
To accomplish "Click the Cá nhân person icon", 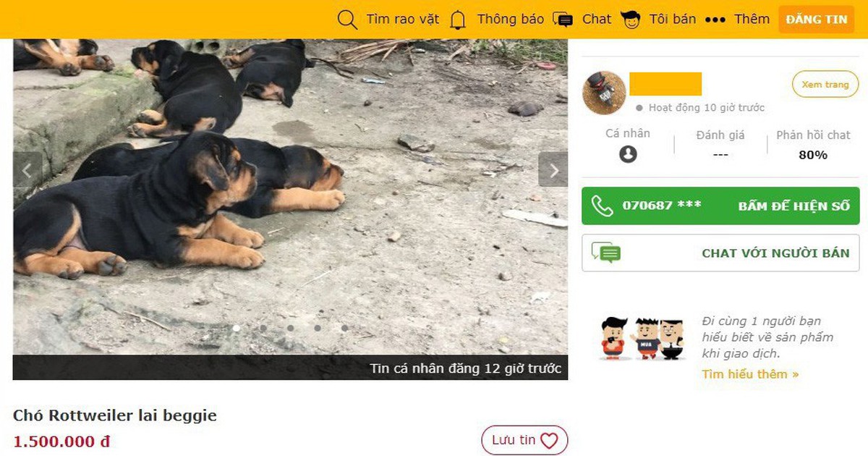I will (628, 154).
